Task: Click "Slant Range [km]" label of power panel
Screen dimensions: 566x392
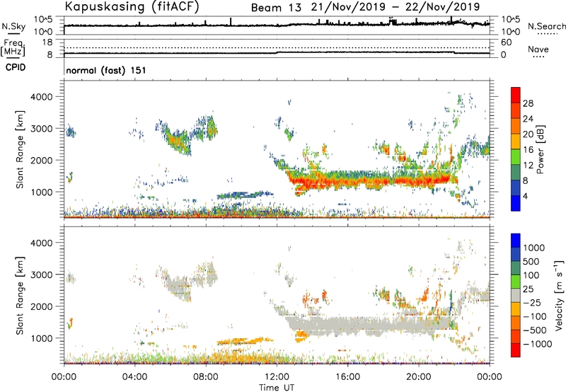Action: pos(20,149)
